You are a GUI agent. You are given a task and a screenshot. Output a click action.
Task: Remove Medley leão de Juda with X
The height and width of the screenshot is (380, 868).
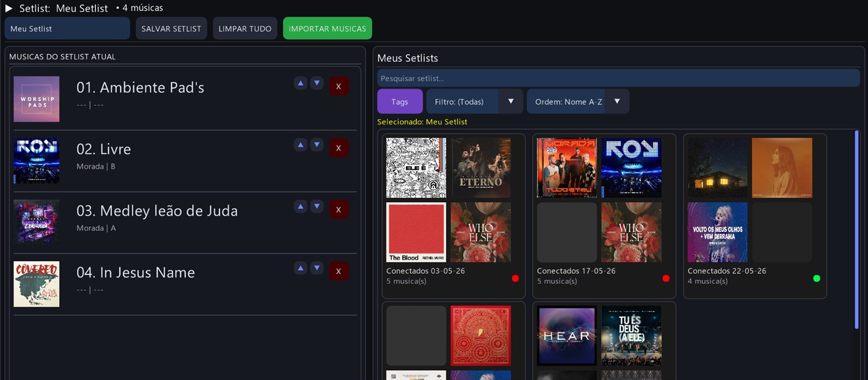[339, 210]
